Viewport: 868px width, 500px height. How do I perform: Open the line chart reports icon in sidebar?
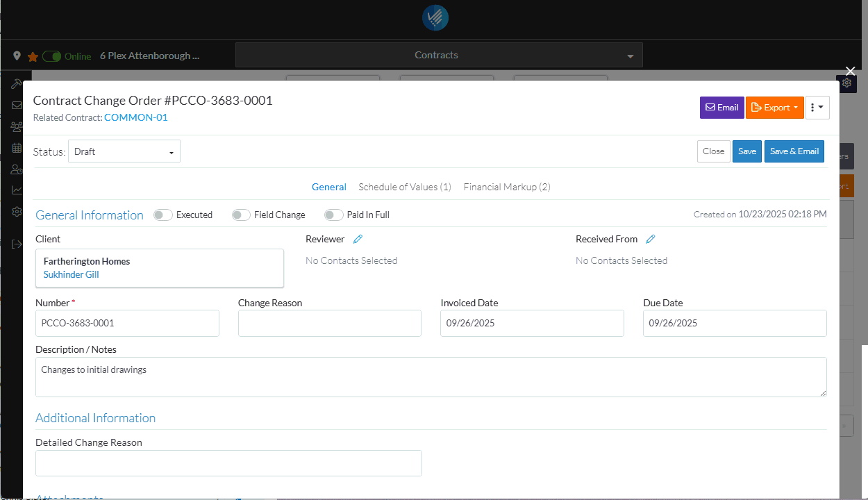17,190
